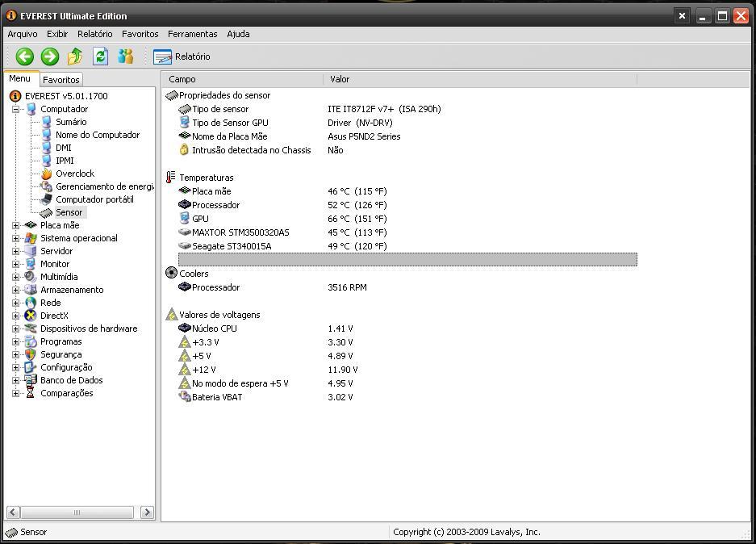Screen dimensions: 756x544
Task: Go forward with the green right arrow
Action: pyautogui.click(x=50, y=56)
